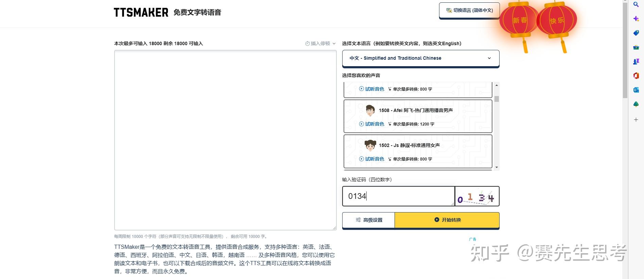This screenshot has width=644, height=279.
Task: Click the captcha input field containing 0134
Action: [398, 196]
